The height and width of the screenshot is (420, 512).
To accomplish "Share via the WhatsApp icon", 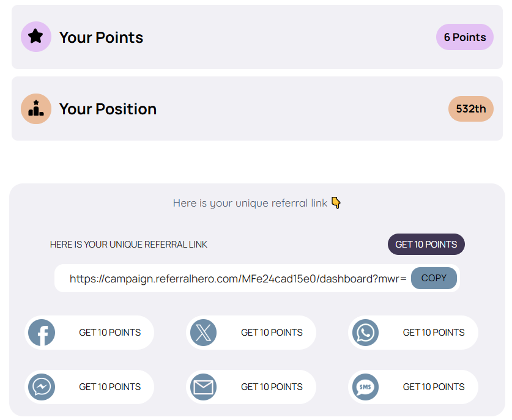I will tap(365, 333).
